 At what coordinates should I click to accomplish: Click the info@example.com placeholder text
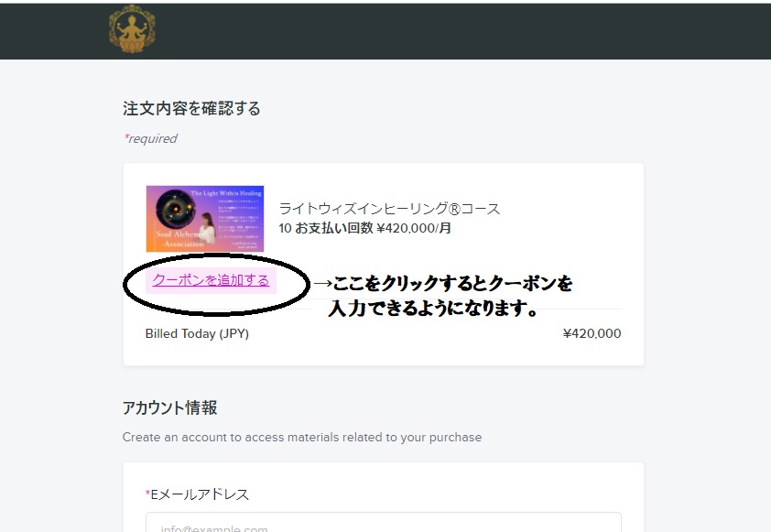tap(214, 528)
